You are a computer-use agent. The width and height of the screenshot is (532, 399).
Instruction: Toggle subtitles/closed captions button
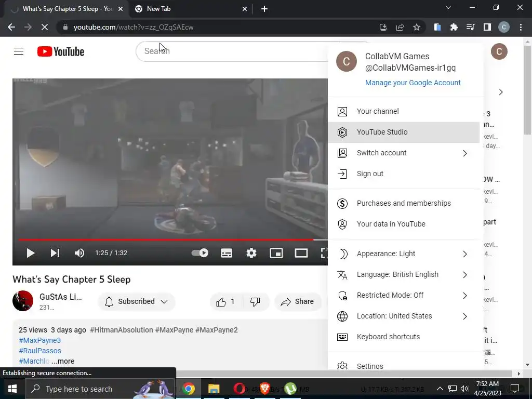(227, 253)
